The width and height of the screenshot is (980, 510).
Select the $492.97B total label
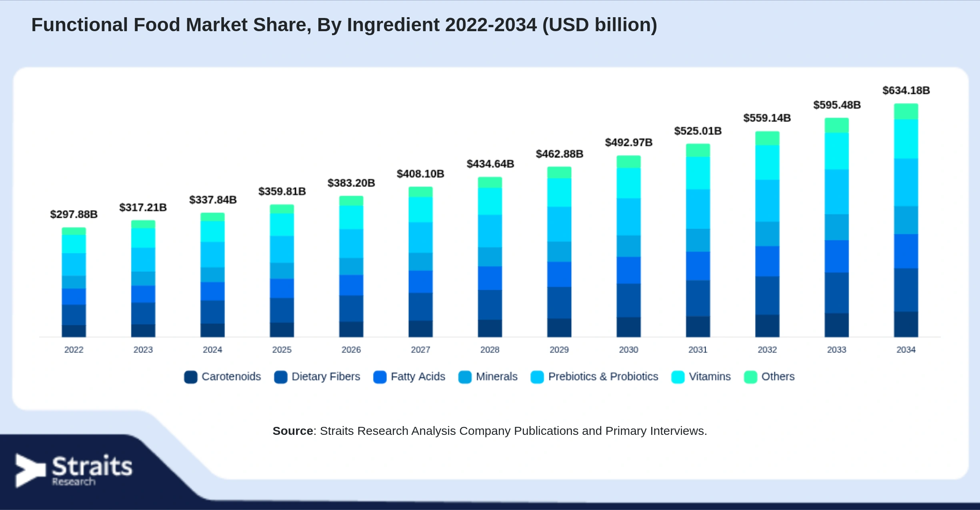(629, 142)
